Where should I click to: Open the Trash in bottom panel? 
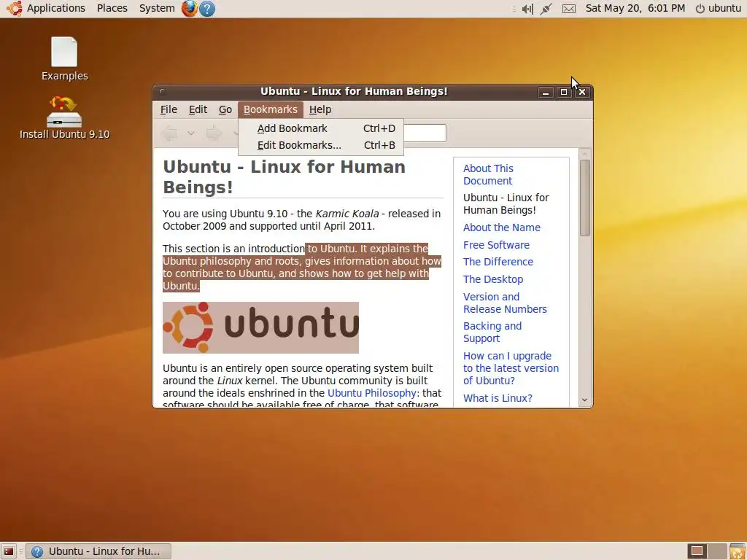point(737,551)
